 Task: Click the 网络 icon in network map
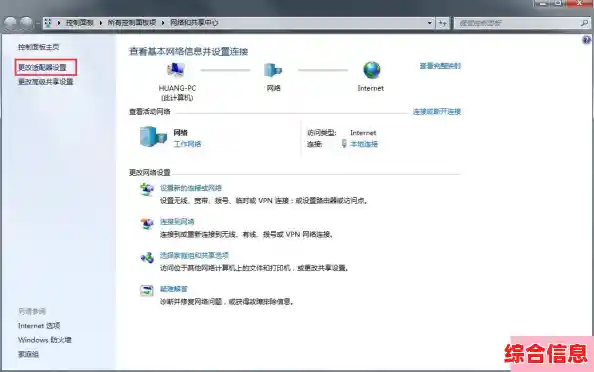click(273, 70)
